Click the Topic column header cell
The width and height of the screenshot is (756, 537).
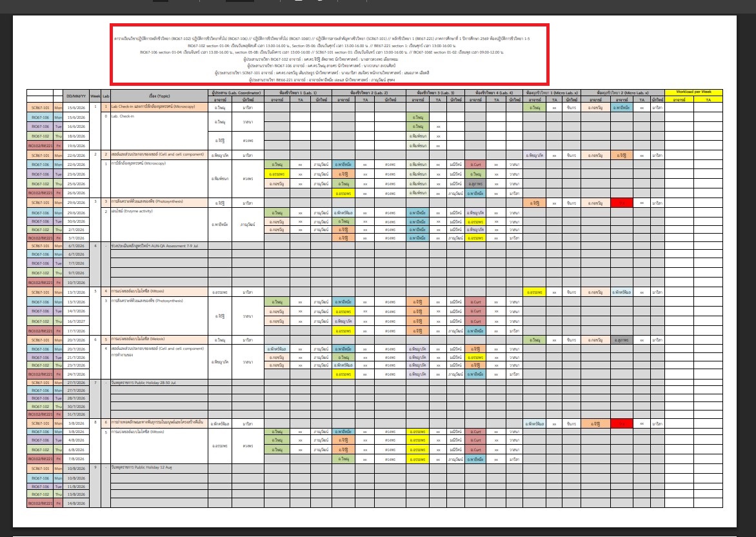159,96
